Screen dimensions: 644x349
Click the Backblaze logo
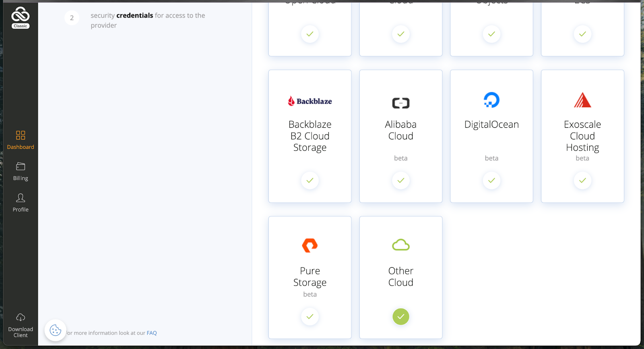[310, 101]
